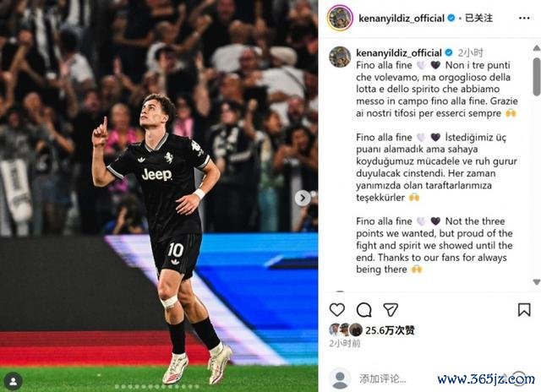Click the verified badge next to header username
This screenshot has height=392, width=541.
[451, 18]
